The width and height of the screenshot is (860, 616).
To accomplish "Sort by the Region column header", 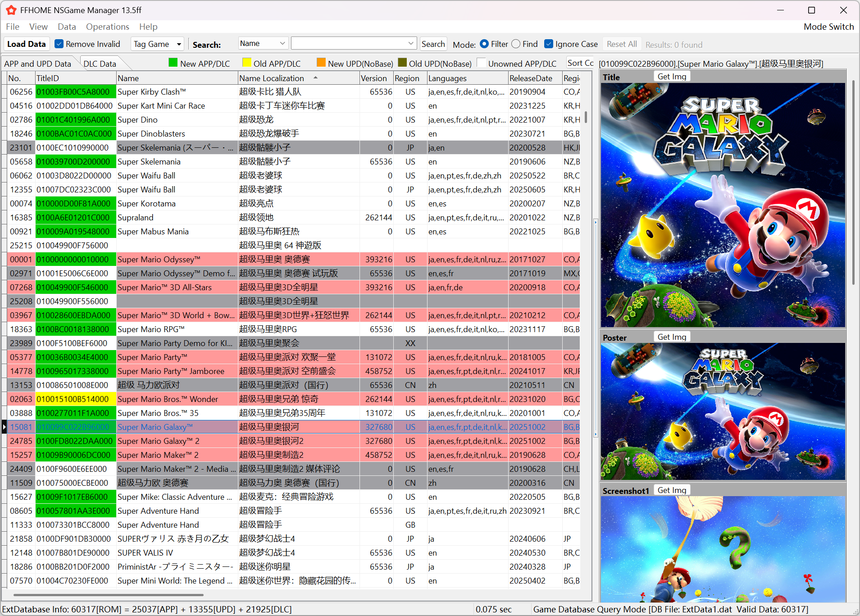I will point(410,78).
